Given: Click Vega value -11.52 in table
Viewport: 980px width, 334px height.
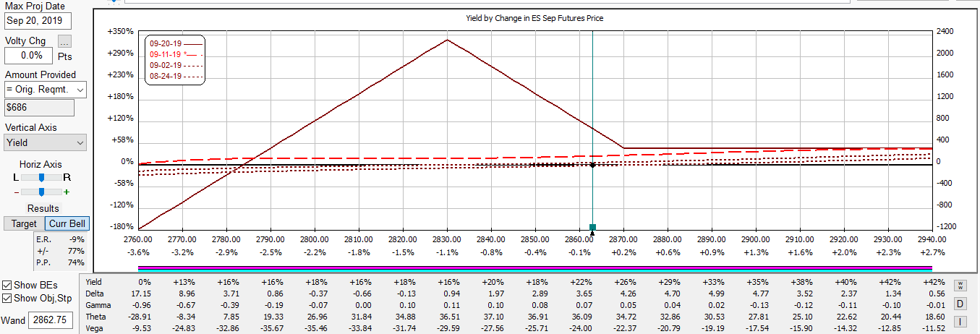Looking at the screenshot, I should click(932, 328).
